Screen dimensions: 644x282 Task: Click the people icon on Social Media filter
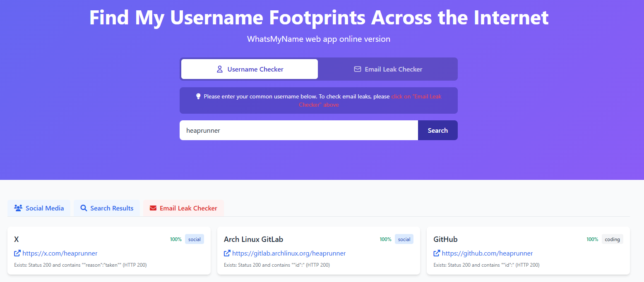pyautogui.click(x=18, y=208)
